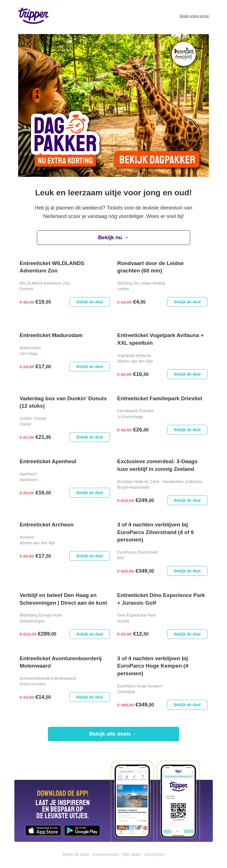Open the 'Bekijk online versie' link

click(x=194, y=16)
